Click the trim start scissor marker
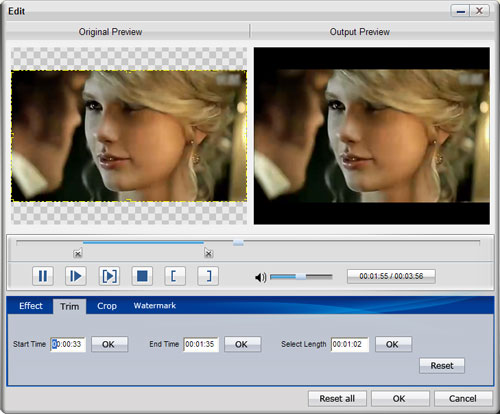Image resolution: width=500 pixels, height=414 pixels. tap(78, 253)
